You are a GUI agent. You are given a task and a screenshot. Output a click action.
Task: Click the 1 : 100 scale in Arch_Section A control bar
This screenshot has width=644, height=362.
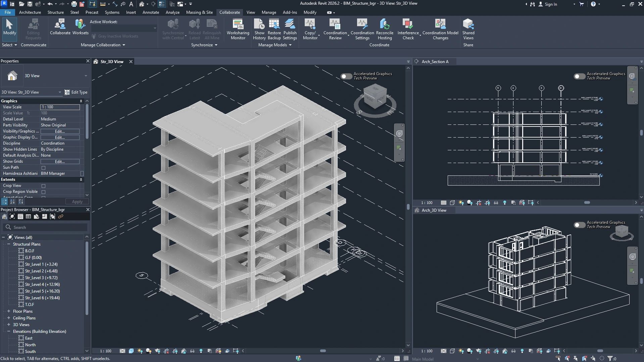point(427,203)
